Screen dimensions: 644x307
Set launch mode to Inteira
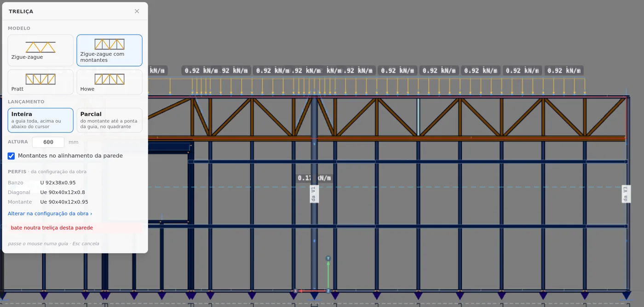click(40, 120)
